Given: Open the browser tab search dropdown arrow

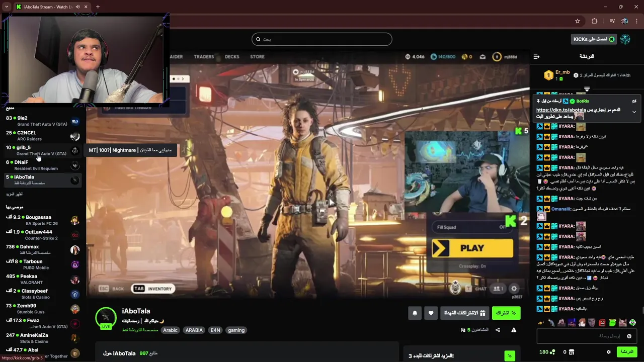Looking at the screenshot, I should (x=6, y=7).
